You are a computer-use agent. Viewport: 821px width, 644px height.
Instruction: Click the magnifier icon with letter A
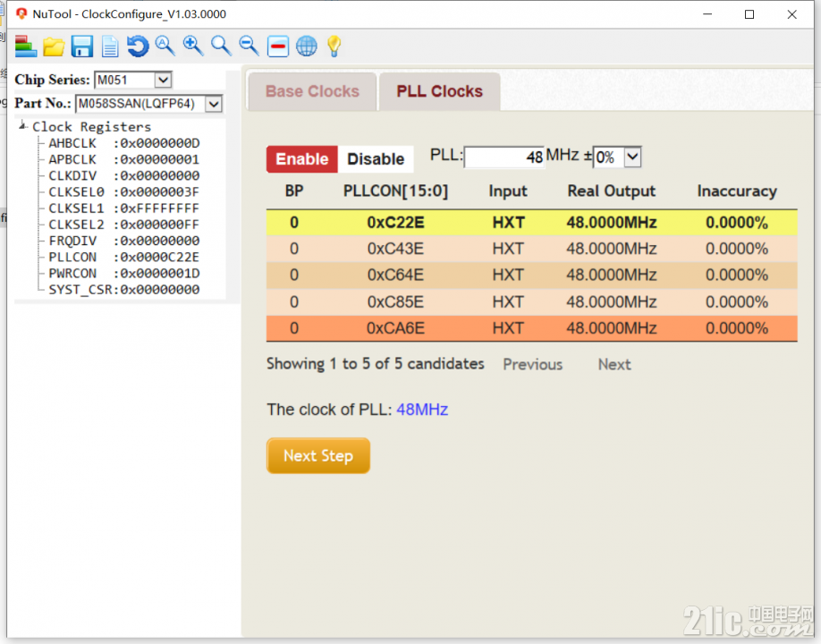(165, 46)
